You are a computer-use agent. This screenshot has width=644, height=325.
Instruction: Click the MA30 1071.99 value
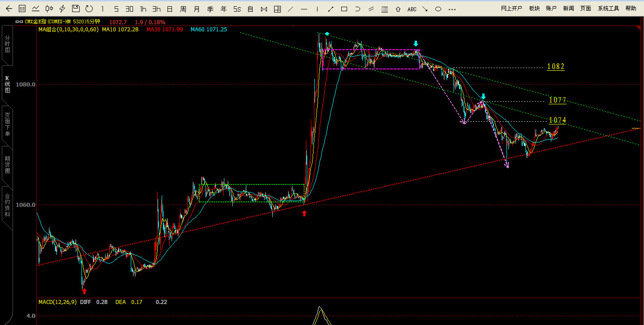164,30
